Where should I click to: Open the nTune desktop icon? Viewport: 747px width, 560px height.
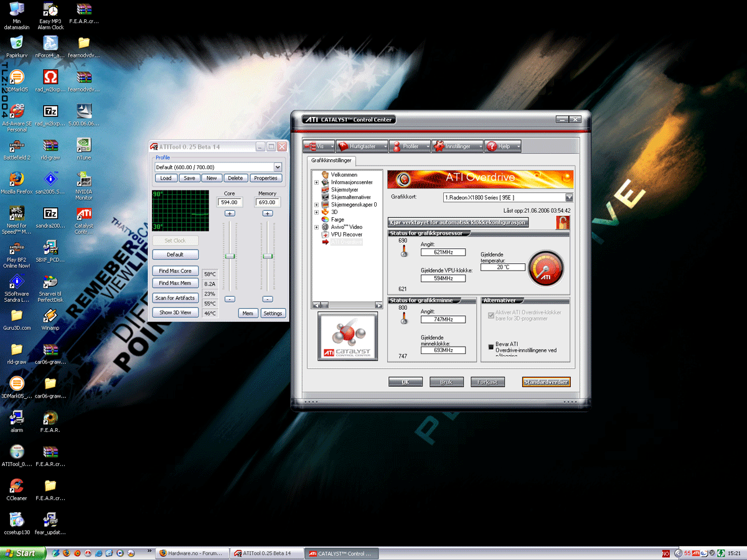pos(84,145)
